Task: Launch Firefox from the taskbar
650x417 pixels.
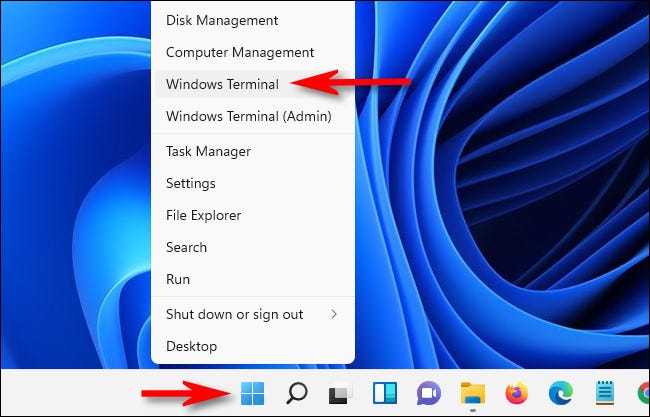Action: pyautogui.click(x=517, y=393)
